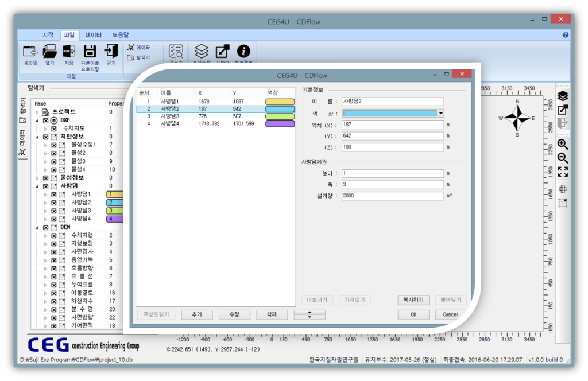Toggle the 물성수정1 checkbox
588x381 pixels.
(x=53, y=145)
